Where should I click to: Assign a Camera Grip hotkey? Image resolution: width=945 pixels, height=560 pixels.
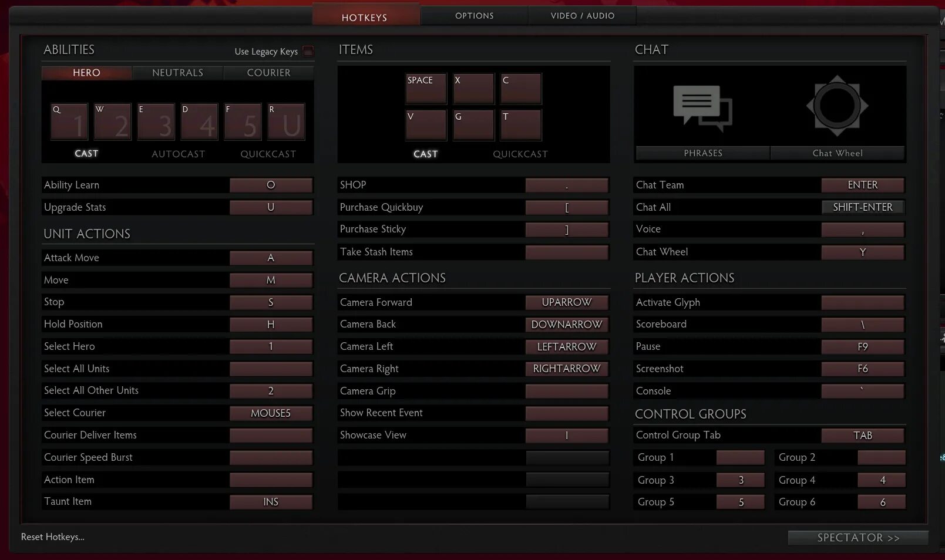[567, 391]
